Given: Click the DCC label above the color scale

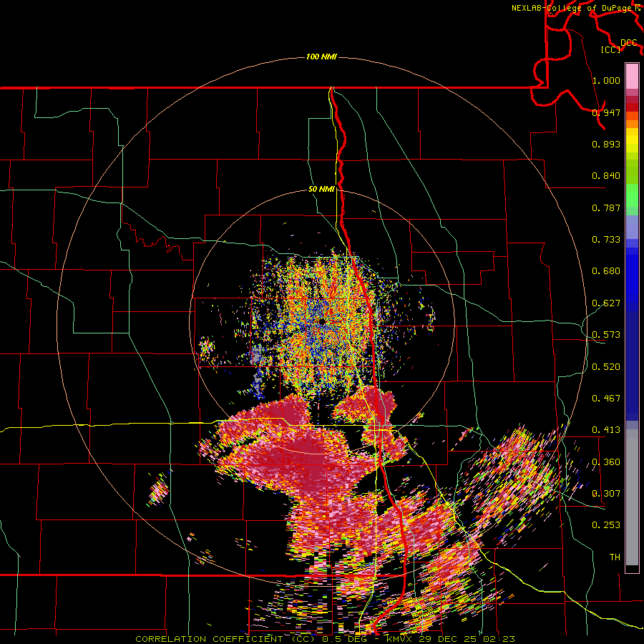Looking at the screenshot, I should click(628, 43).
